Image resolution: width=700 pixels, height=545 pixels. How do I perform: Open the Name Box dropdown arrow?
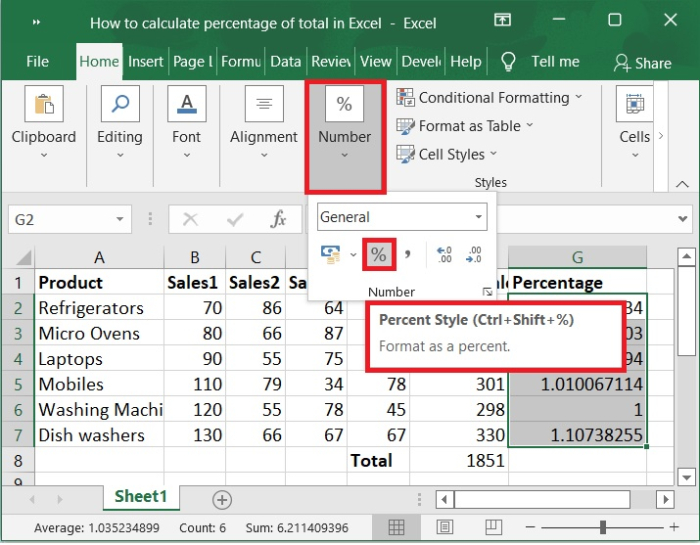coord(119,219)
